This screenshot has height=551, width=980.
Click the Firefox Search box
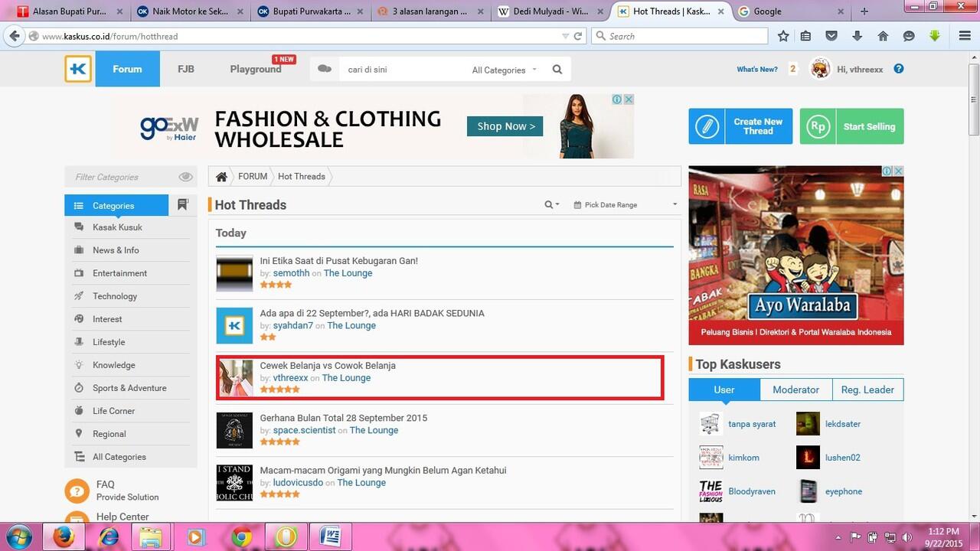[680, 36]
